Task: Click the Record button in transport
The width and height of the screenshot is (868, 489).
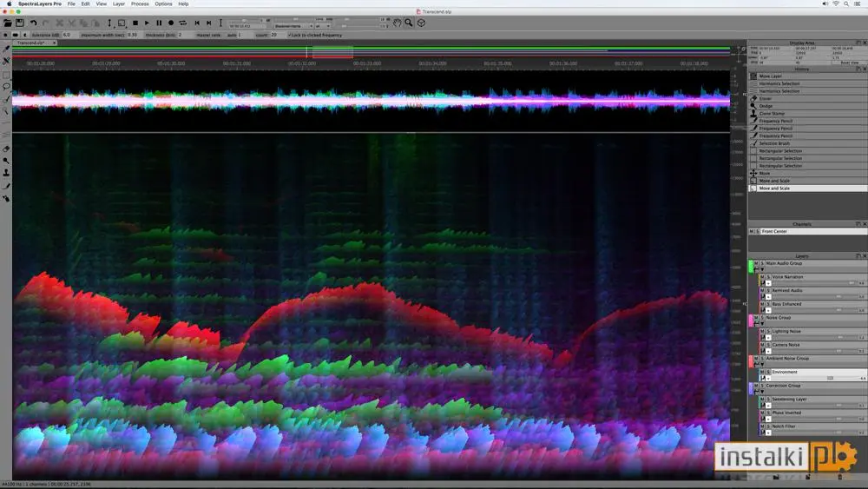Action: pos(171,23)
